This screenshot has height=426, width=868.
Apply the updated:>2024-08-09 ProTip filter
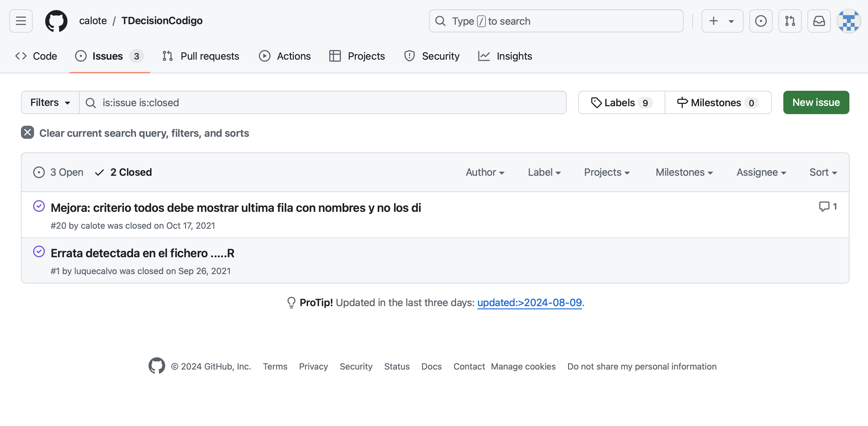(x=529, y=303)
